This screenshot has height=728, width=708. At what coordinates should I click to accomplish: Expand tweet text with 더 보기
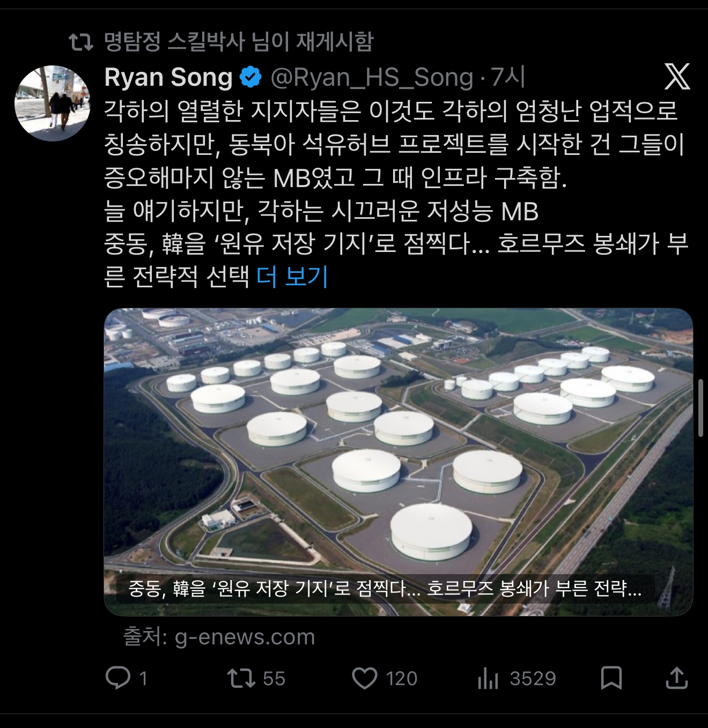[x=292, y=277]
